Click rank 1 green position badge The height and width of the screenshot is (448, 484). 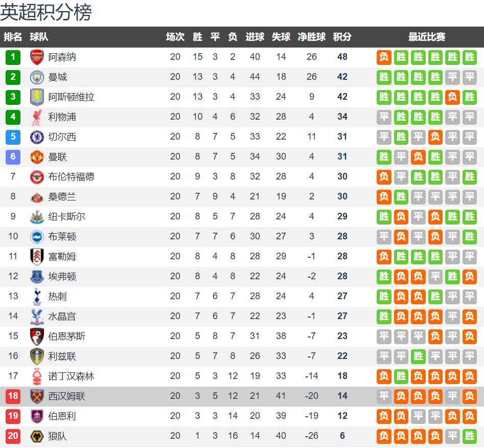(x=13, y=57)
